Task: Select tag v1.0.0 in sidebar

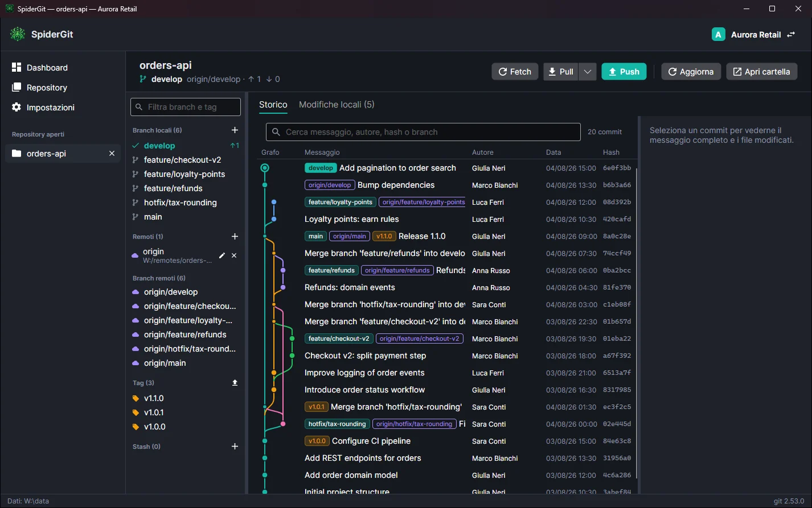Action: (x=186, y=427)
